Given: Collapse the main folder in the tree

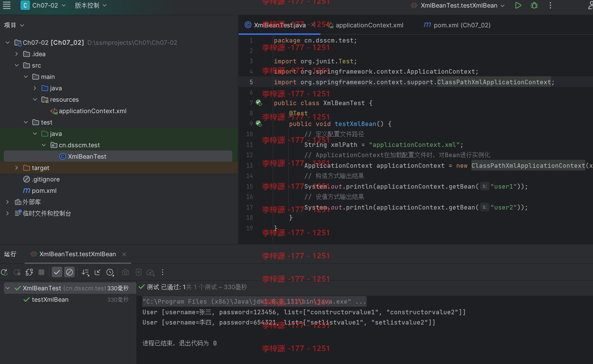Looking at the screenshot, I should point(26,77).
